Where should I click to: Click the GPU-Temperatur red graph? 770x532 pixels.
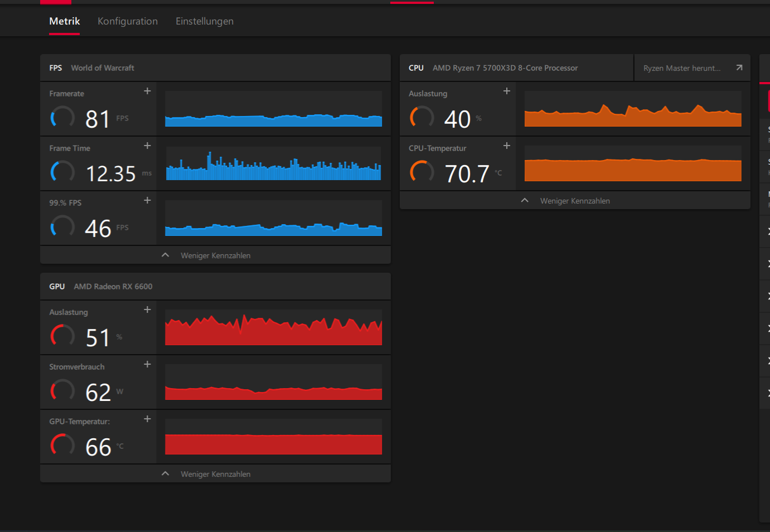click(x=273, y=437)
